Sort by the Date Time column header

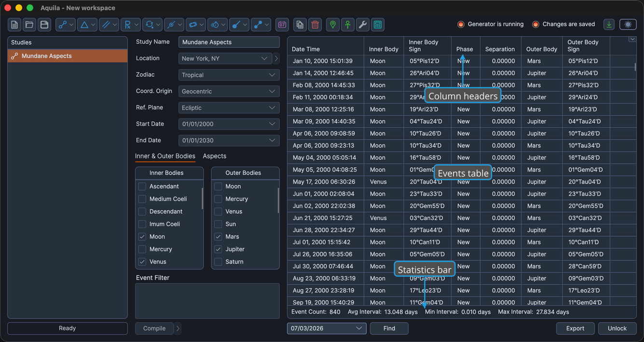pyautogui.click(x=326, y=46)
